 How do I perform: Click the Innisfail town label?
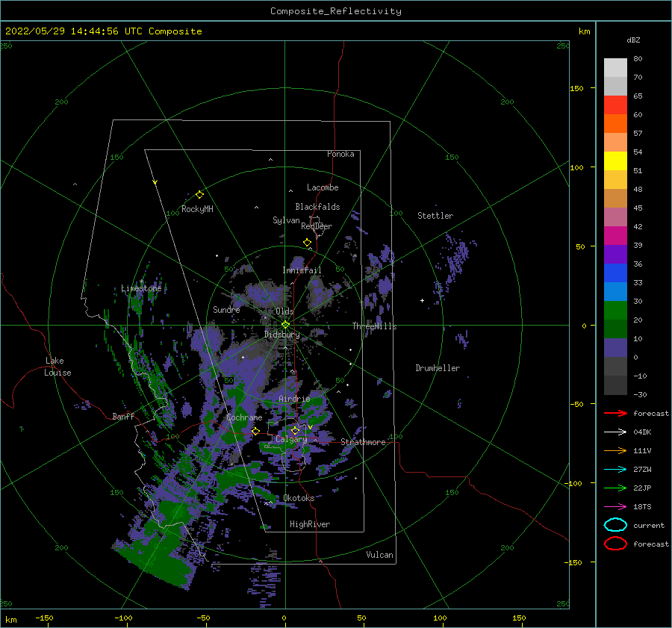pos(302,270)
